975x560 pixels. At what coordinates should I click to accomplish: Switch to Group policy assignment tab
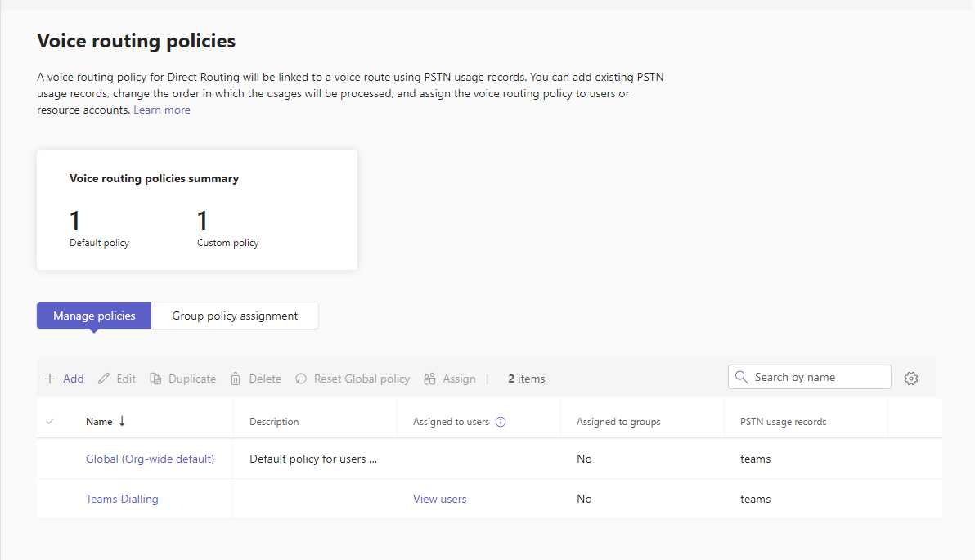(235, 316)
